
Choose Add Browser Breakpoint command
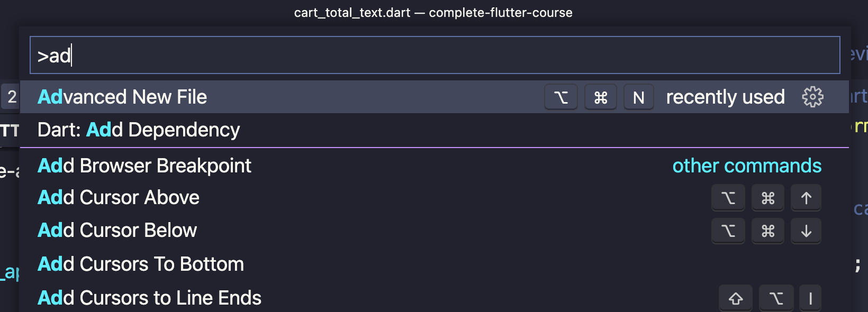(144, 166)
